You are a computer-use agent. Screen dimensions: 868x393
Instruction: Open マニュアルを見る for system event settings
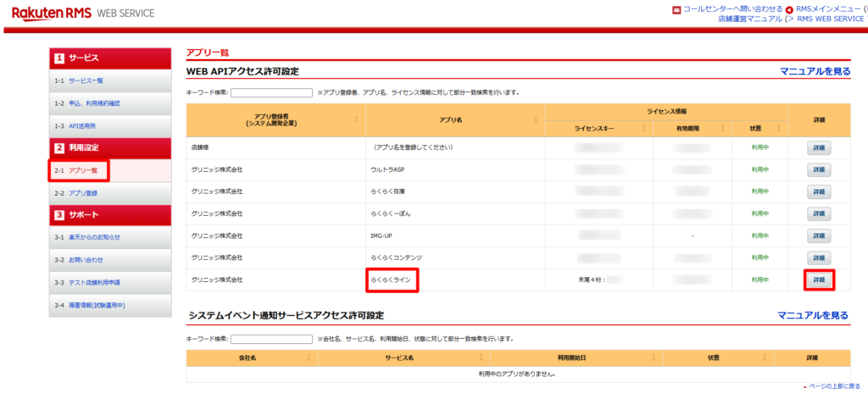click(813, 316)
